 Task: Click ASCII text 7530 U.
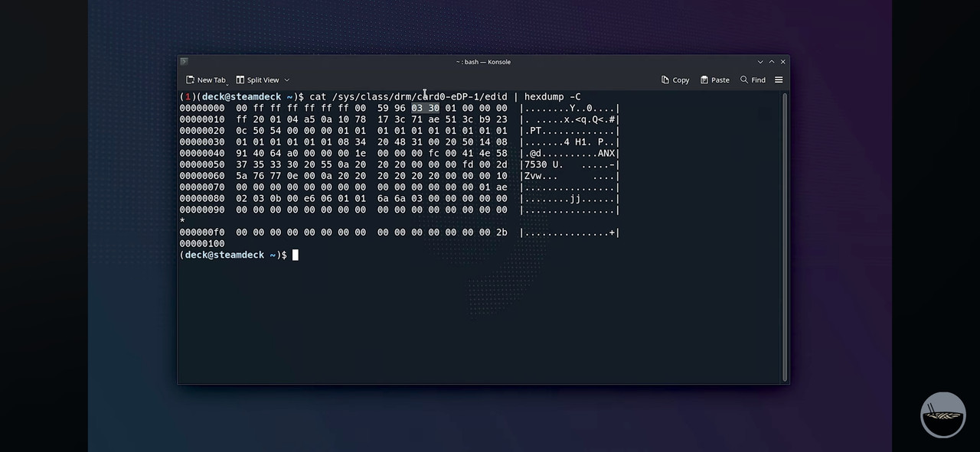[x=544, y=164]
